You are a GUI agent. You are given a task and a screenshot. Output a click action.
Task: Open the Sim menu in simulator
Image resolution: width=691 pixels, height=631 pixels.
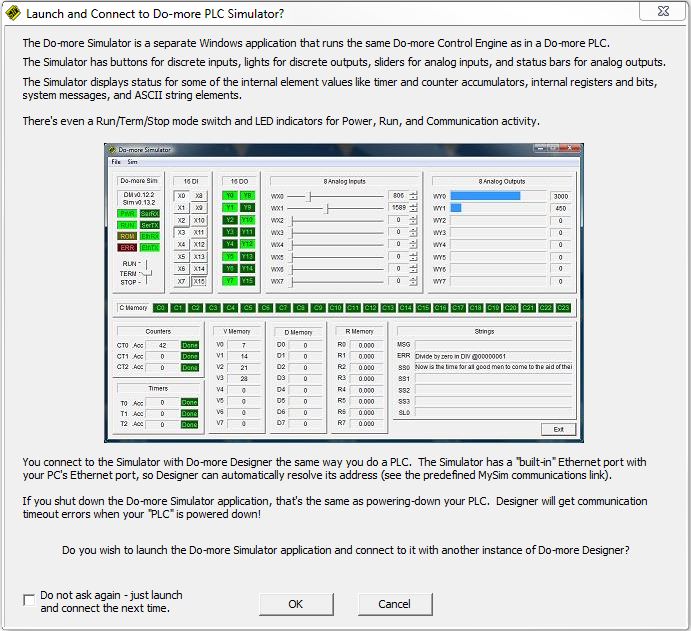tap(132, 161)
